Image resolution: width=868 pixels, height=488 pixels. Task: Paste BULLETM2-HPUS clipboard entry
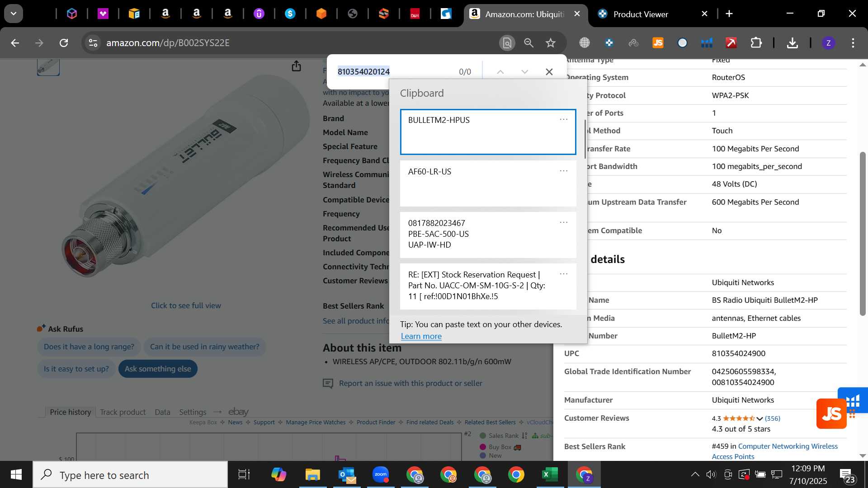tap(488, 132)
